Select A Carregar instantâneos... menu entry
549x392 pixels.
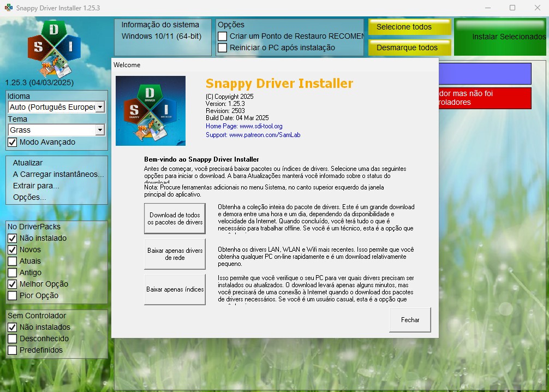(x=58, y=174)
